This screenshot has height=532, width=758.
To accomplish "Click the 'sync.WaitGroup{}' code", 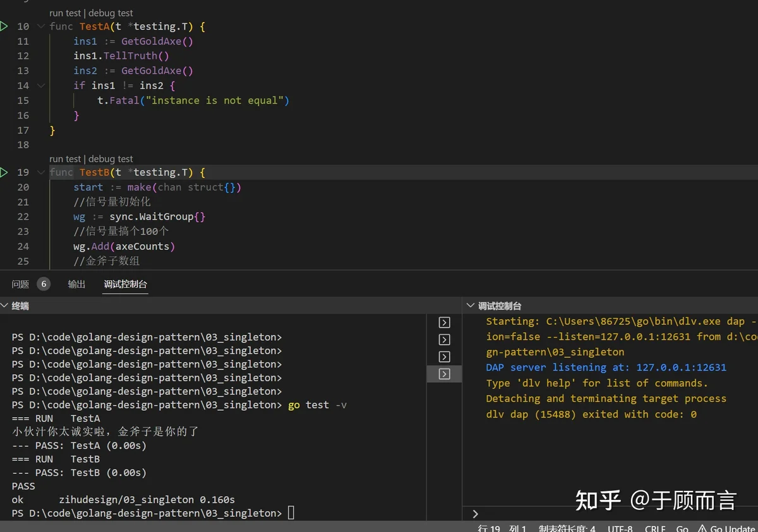I will 157,216.
